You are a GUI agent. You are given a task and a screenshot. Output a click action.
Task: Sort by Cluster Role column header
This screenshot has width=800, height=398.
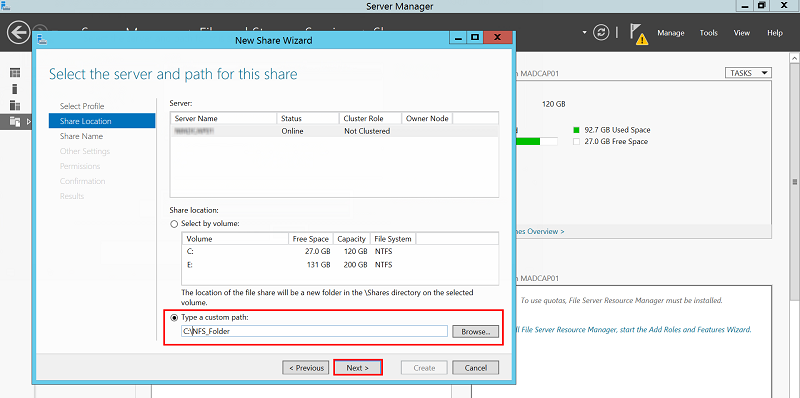(370, 118)
